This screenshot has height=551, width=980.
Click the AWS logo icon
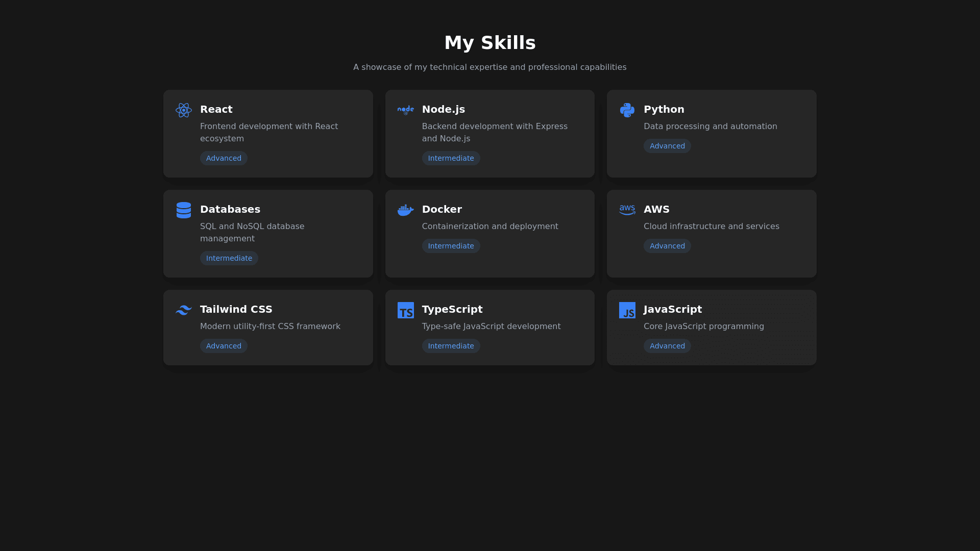pyautogui.click(x=627, y=210)
